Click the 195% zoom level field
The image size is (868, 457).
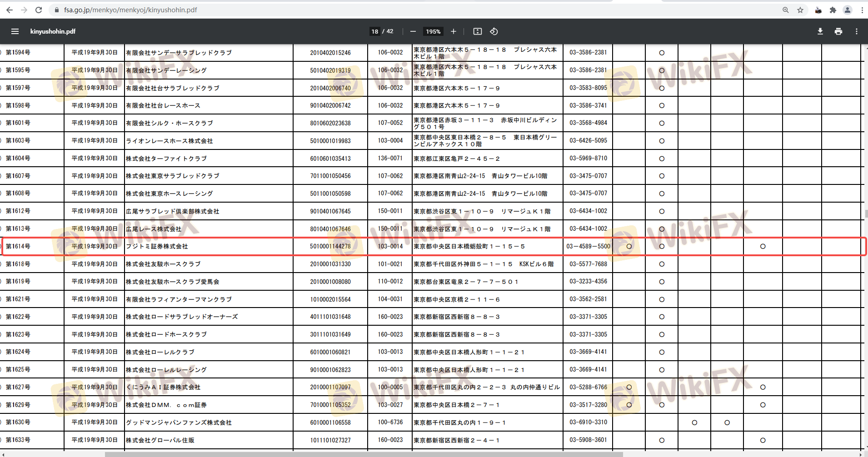point(433,31)
